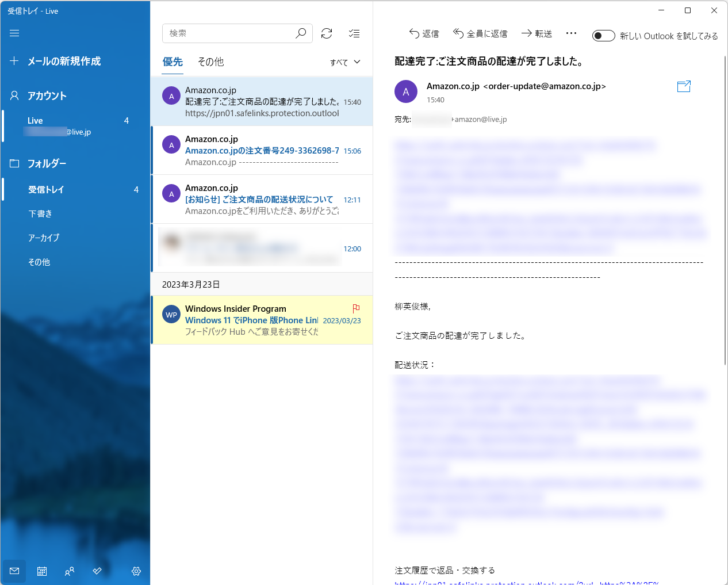Clear the flag on the Windows Insider Program email
Viewport: 728px width, 585px height.
point(356,308)
